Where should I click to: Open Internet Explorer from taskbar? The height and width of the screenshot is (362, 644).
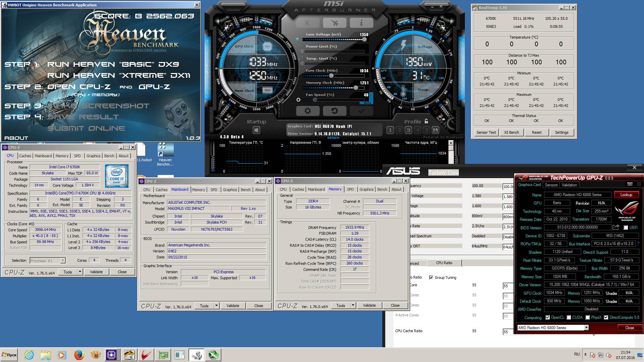(x=29, y=355)
